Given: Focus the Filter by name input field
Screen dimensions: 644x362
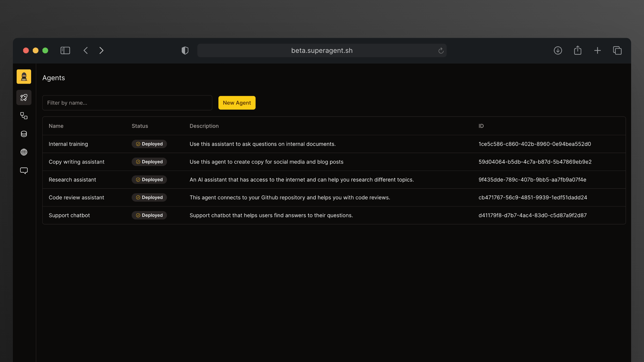Looking at the screenshot, I should [x=127, y=103].
